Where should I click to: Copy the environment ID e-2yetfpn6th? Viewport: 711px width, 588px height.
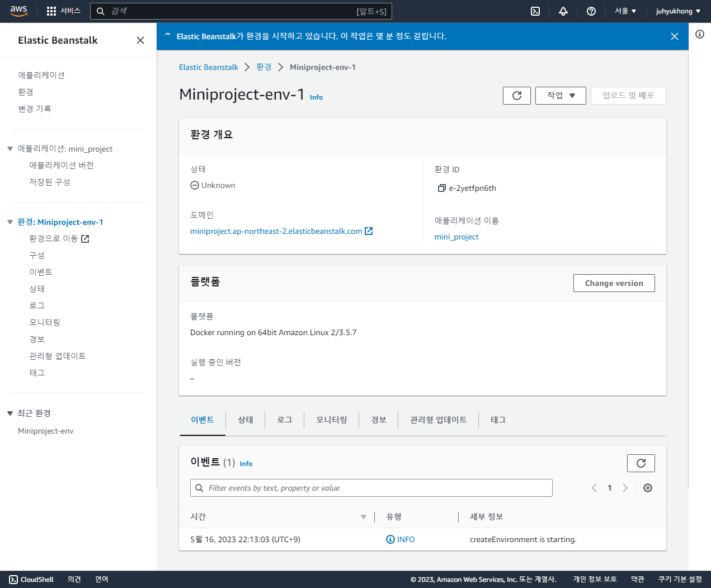(441, 189)
